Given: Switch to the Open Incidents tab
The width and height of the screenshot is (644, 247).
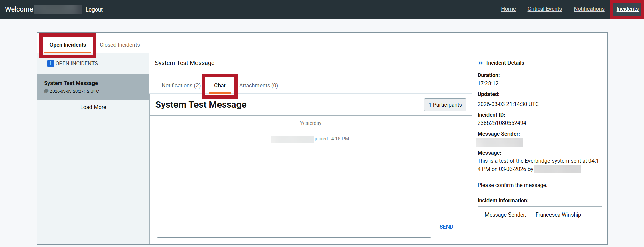Looking at the screenshot, I should coord(68,45).
